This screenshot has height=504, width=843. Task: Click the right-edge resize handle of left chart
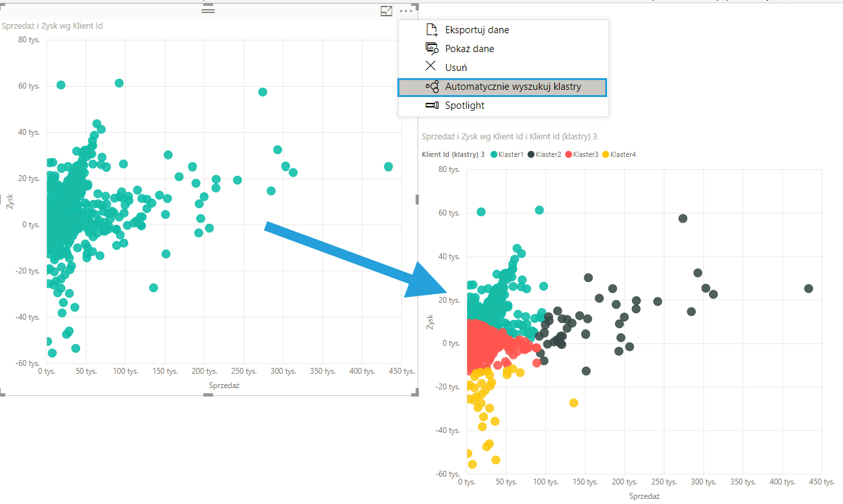point(417,199)
